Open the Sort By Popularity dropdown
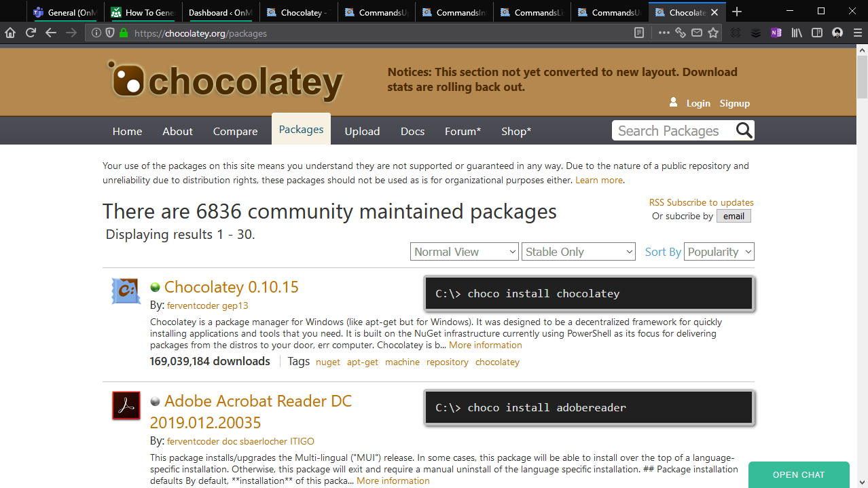 (x=719, y=252)
